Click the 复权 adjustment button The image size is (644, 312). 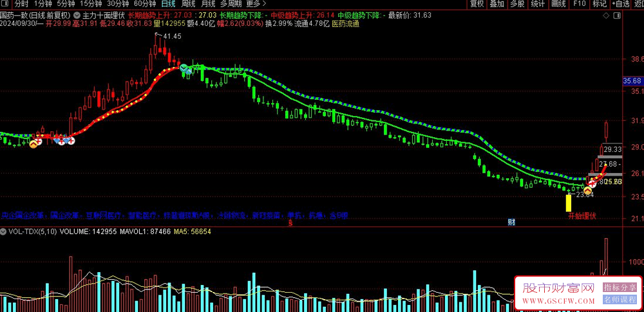point(477,4)
